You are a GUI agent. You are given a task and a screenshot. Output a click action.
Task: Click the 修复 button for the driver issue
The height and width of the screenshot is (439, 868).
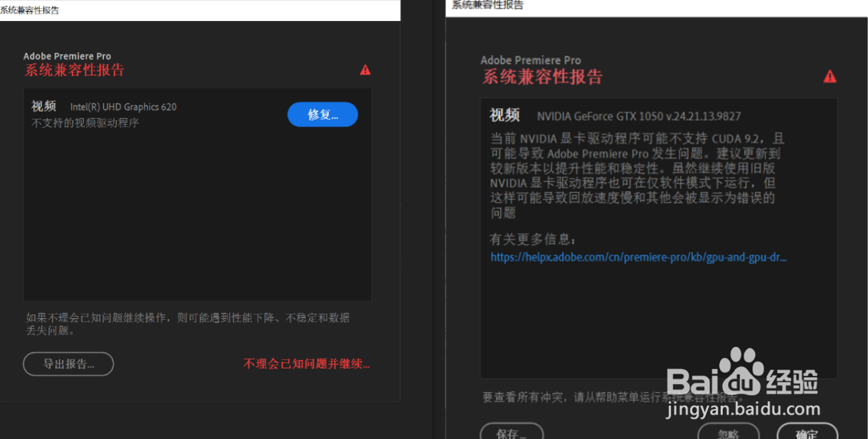pyautogui.click(x=322, y=114)
